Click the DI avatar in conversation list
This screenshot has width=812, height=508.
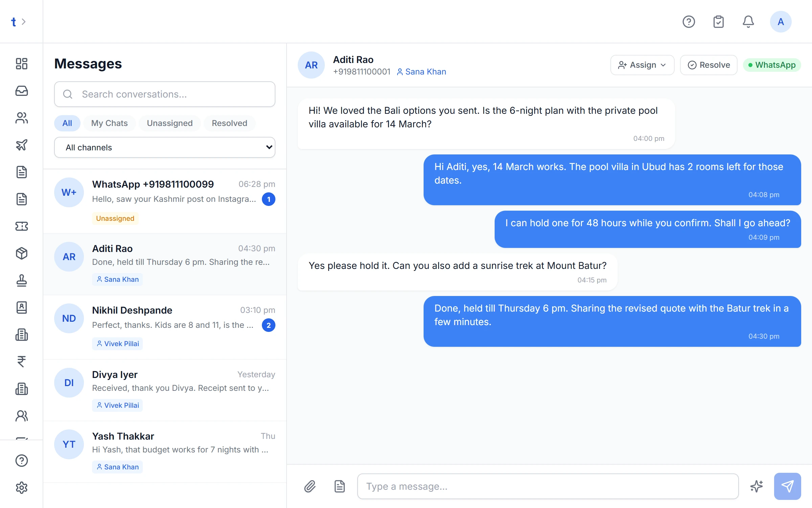[69, 383]
